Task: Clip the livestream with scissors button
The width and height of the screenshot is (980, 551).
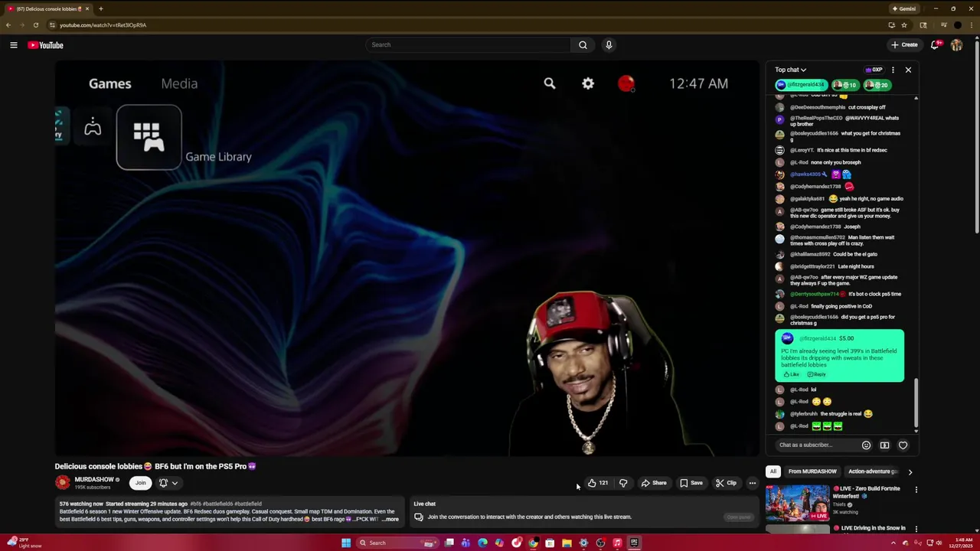Action: tap(726, 483)
